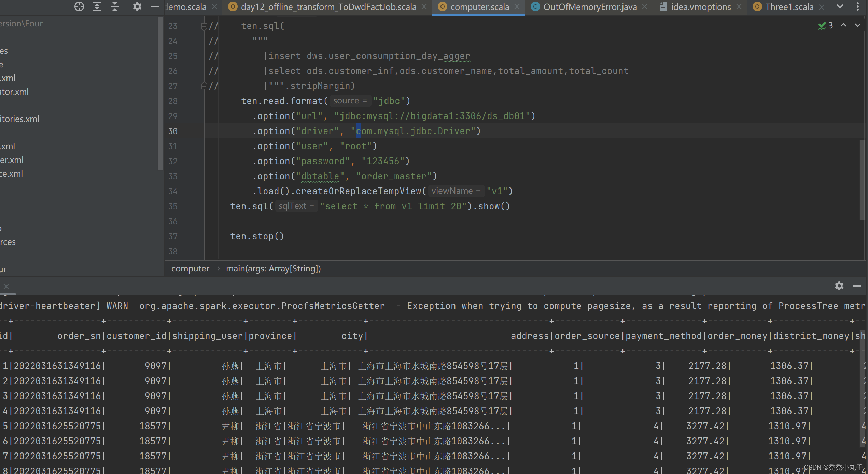Select Opened File in the Project panel
Image resolution: width=868 pixels, height=474 pixels.
point(79,6)
